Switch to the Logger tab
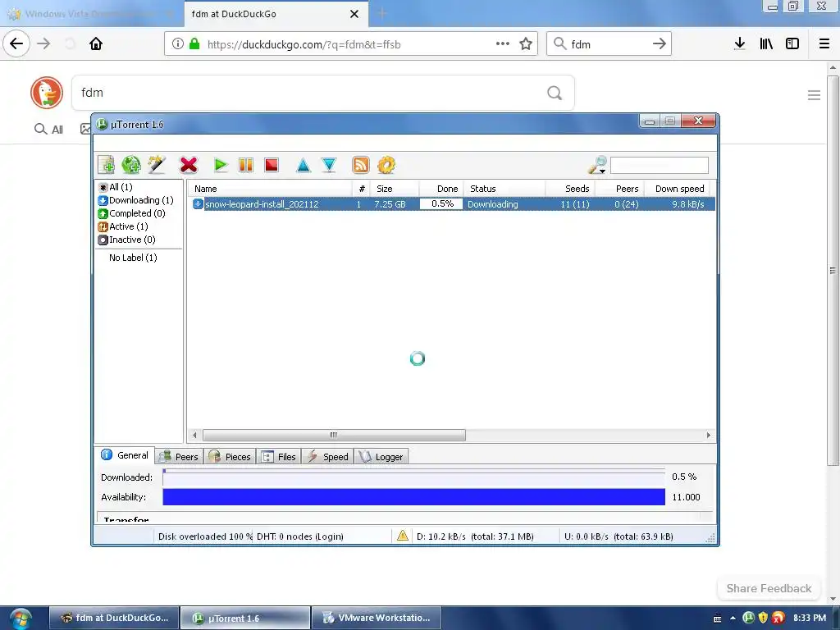 pos(381,457)
